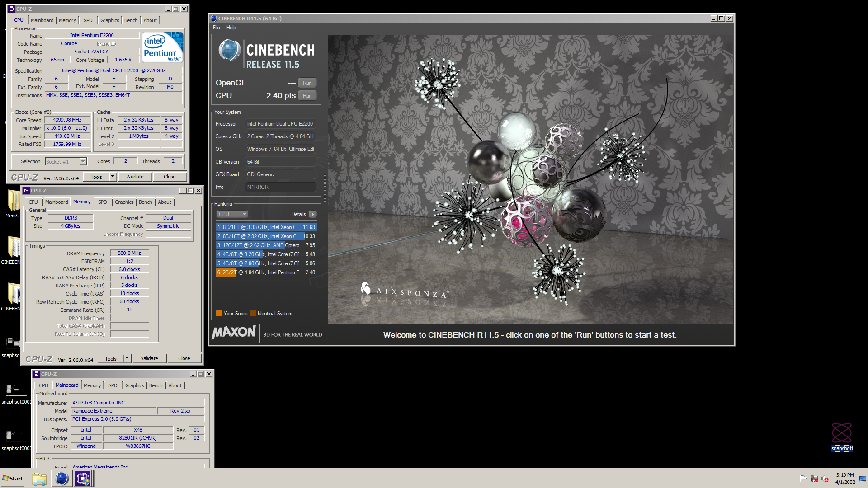Click the CPU-Z icon in top window title

(x=12, y=9)
